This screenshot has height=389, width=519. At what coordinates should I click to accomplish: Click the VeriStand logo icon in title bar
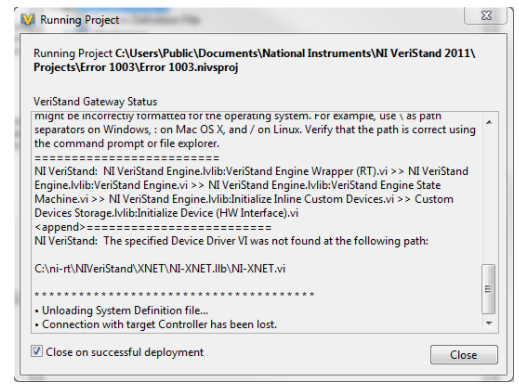[x=28, y=20]
